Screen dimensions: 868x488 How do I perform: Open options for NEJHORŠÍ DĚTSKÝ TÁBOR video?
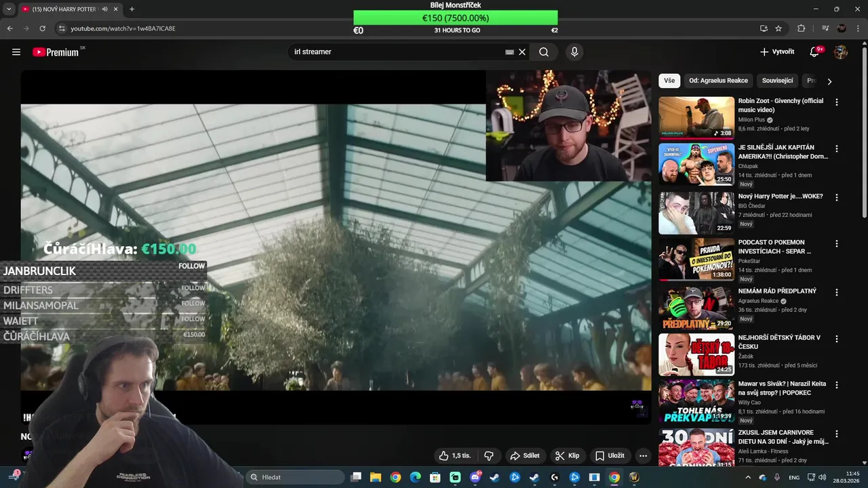(x=836, y=338)
